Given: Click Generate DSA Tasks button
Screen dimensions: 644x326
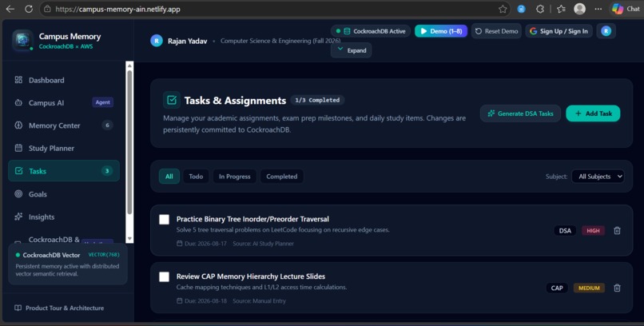Looking at the screenshot, I should pyautogui.click(x=520, y=113).
